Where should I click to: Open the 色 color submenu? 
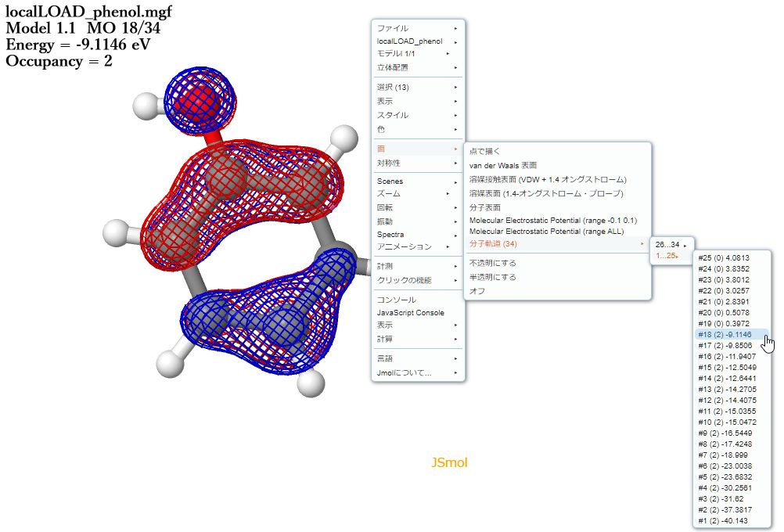(x=380, y=129)
